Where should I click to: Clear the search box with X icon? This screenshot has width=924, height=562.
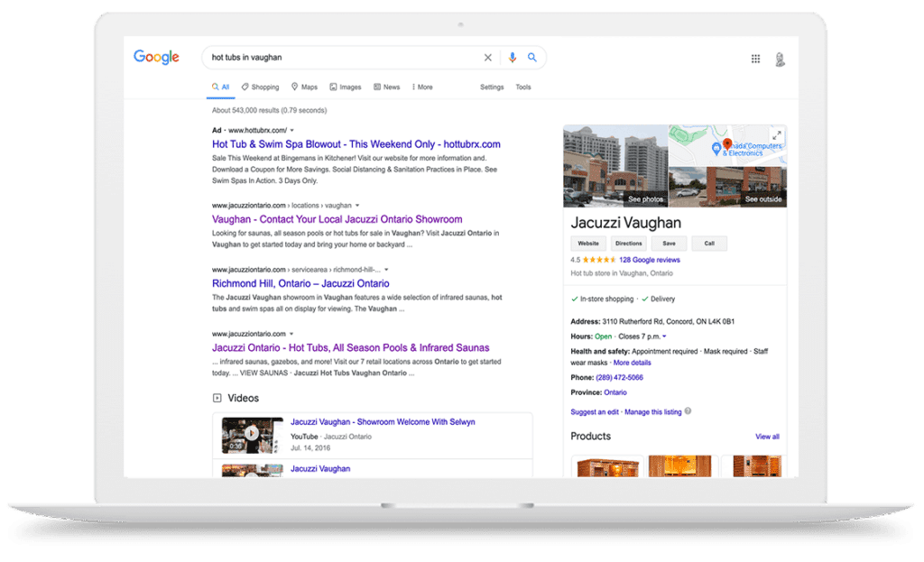pyautogui.click(x=488, y=58)
